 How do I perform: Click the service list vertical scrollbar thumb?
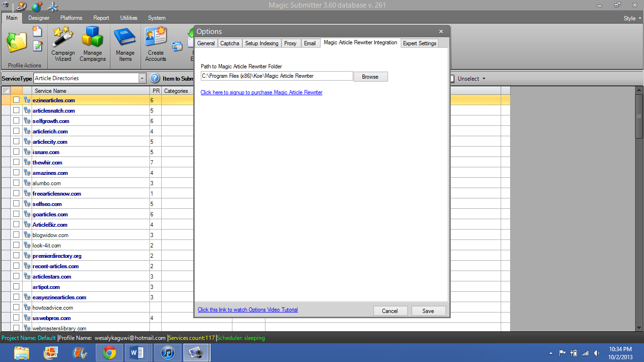click(x=639, y=116)
